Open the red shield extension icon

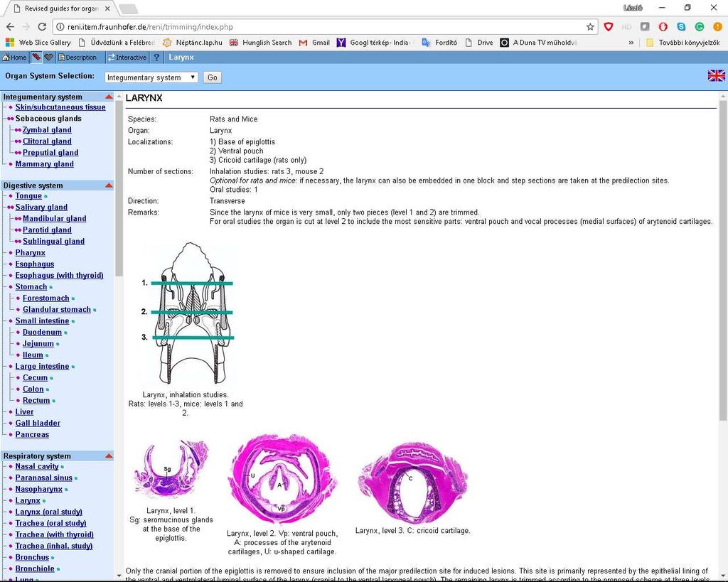point(609,27)
